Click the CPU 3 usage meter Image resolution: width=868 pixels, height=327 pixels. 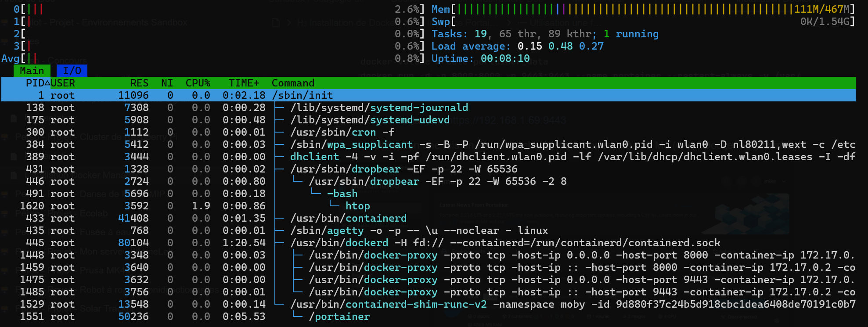pos(219,46)
